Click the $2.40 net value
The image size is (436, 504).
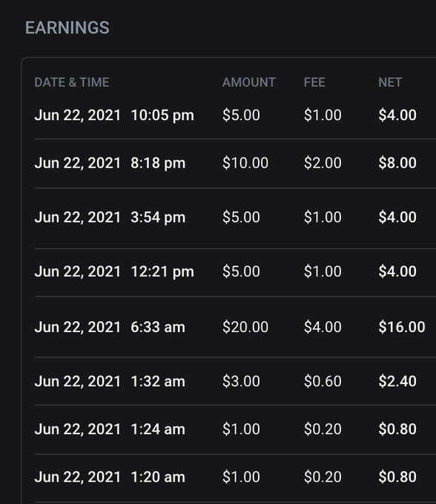point(397,382)
